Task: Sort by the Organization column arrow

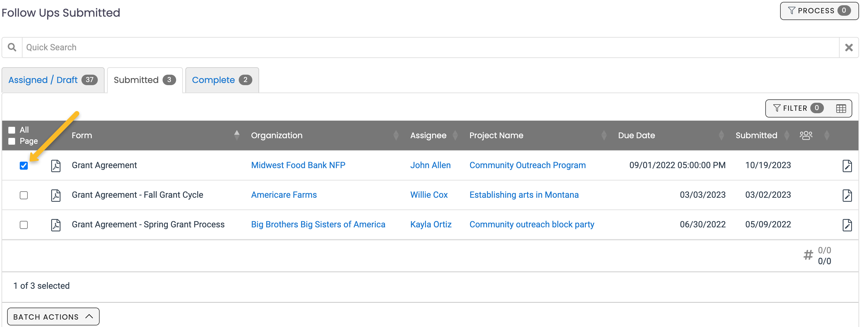Action: [395, 135]
